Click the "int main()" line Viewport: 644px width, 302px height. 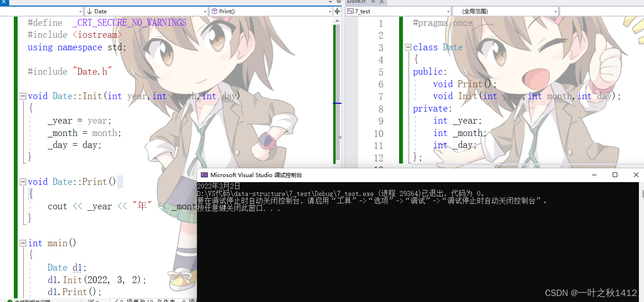pyautogui.click(x=52, y=243)
